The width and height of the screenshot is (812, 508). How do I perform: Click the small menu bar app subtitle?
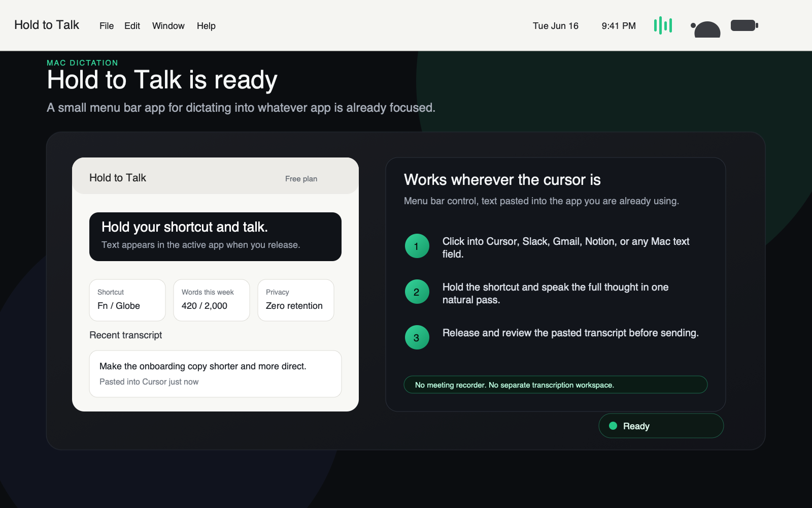241,108
